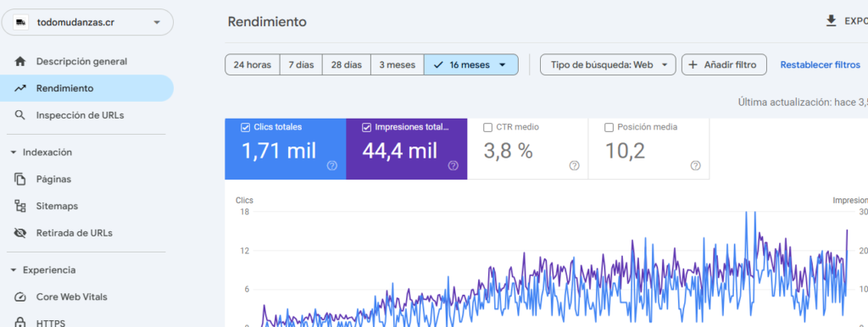This screenshot has height=327, width=868.
Task: Click the Inspección de URLs magnifier icon
Action: click(20, 115)
